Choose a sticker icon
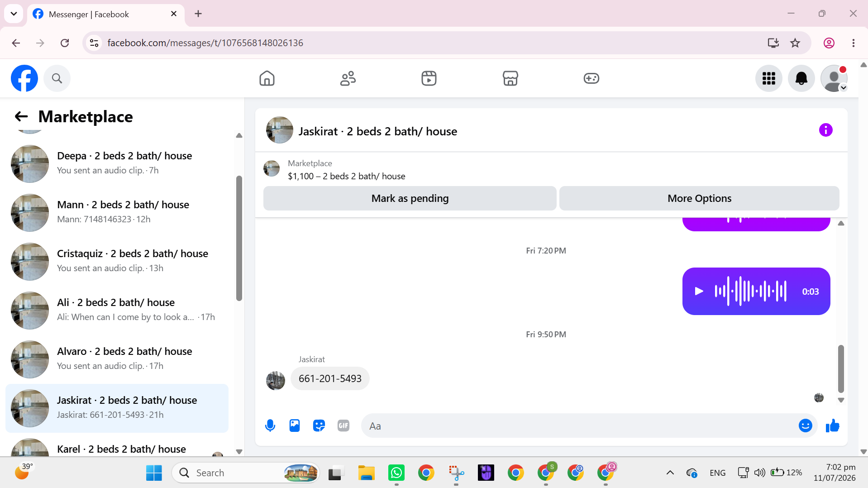Screen dimensions: 868x488 319,426
